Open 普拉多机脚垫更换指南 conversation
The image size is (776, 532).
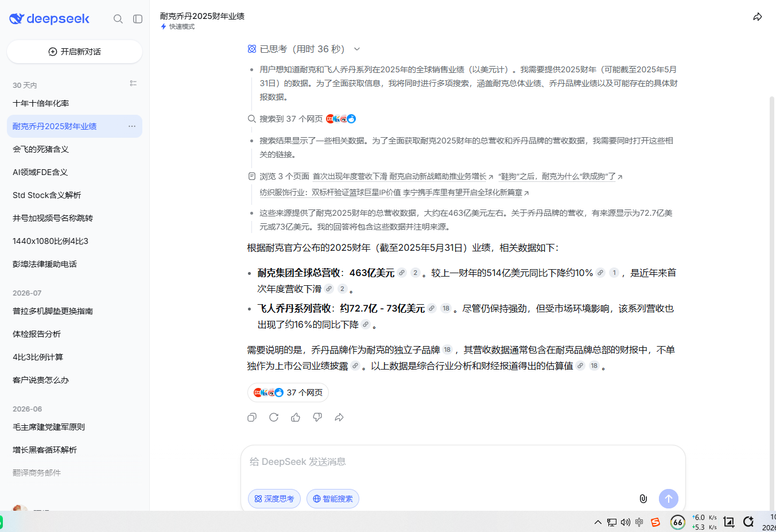click(75, 311)
